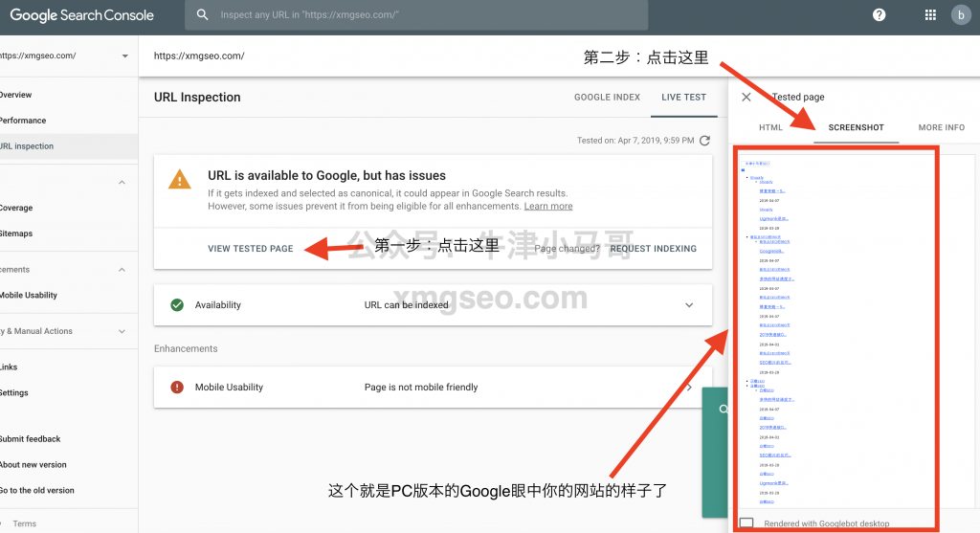Click the Rendered with Googlebot desktop label
This screenshot has height=533, width=980.
[826, 523]
